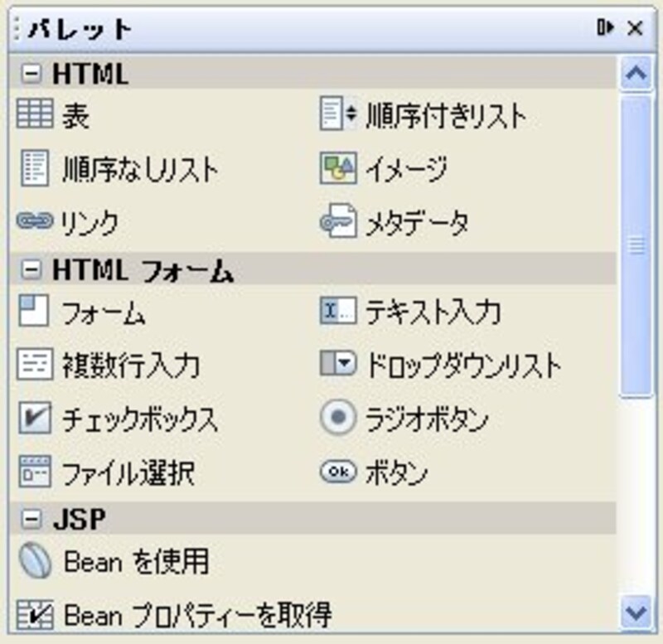Select the 表 (table) icon
The width and height of the screenshot is (663, 644).
(34, 115)
